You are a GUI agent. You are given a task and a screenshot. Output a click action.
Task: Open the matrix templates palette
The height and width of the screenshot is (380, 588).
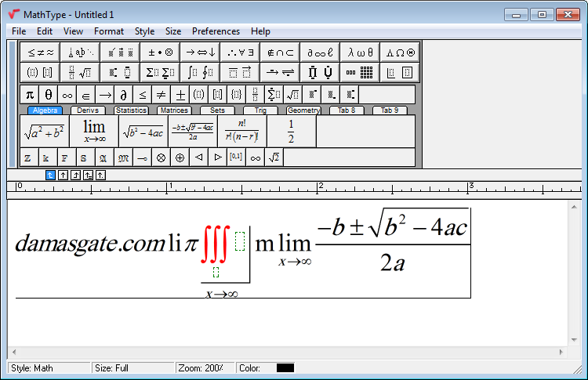point(360,72)
